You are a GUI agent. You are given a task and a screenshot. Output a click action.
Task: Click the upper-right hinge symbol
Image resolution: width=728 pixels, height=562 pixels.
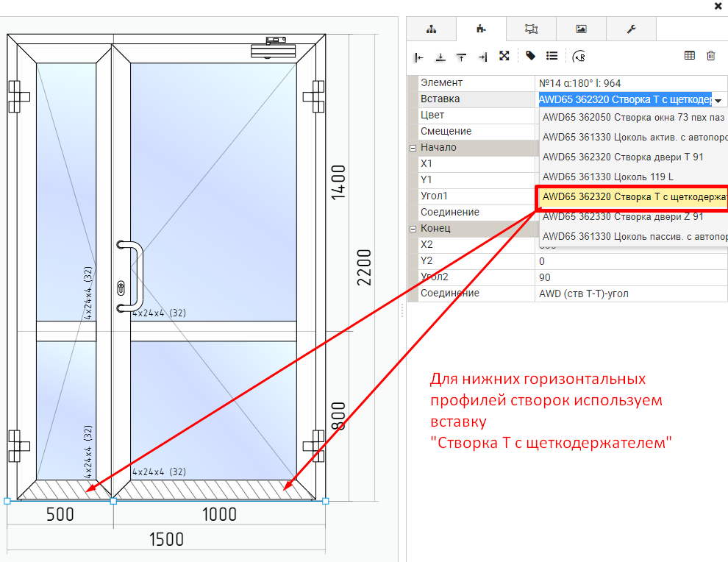pyautogui.click(x=314, y=96)
